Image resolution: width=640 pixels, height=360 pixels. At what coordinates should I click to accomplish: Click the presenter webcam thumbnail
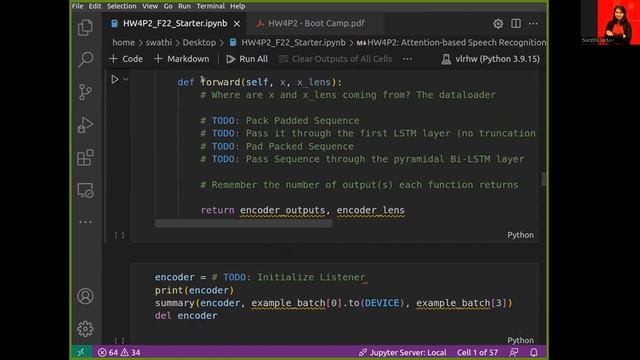click(x=610, y=22)
